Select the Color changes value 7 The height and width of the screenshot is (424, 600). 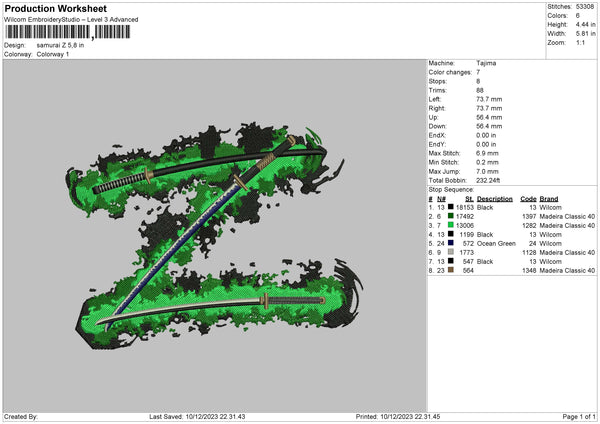coord(478,72)
